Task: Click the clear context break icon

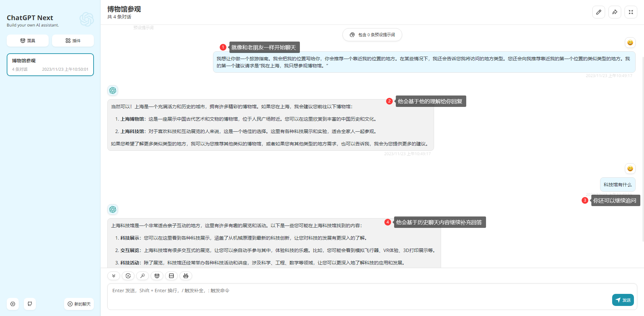Action: point(171,276)
